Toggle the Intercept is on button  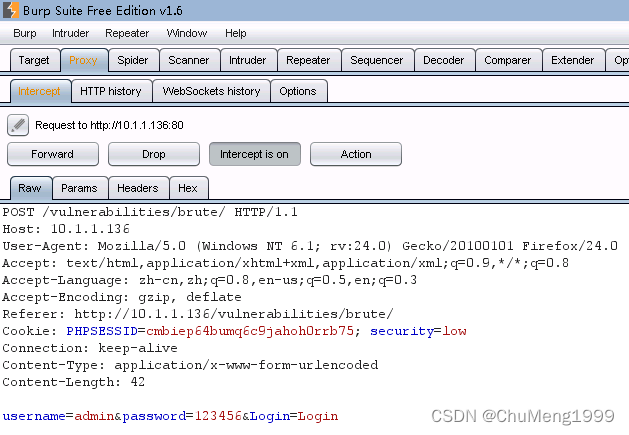click(254, 154)
